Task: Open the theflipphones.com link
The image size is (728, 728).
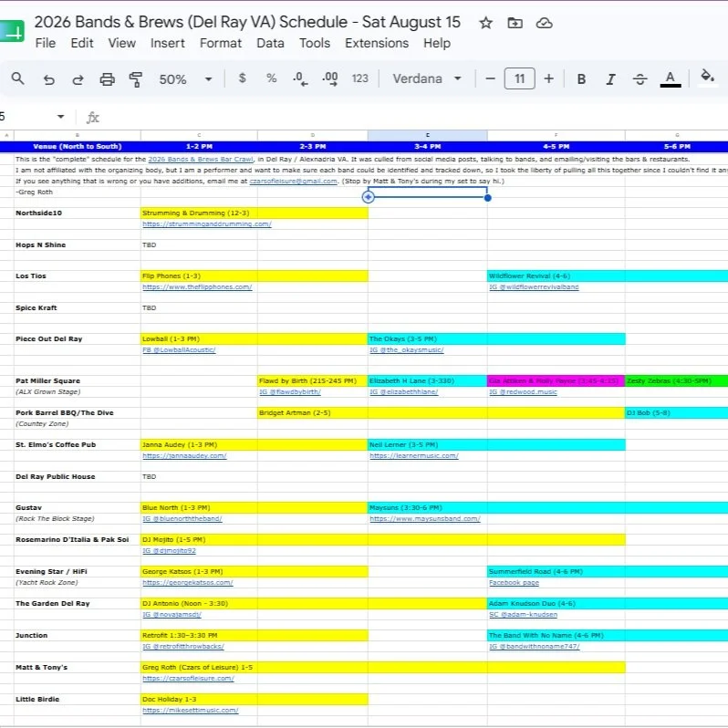Action: [197, 287]
